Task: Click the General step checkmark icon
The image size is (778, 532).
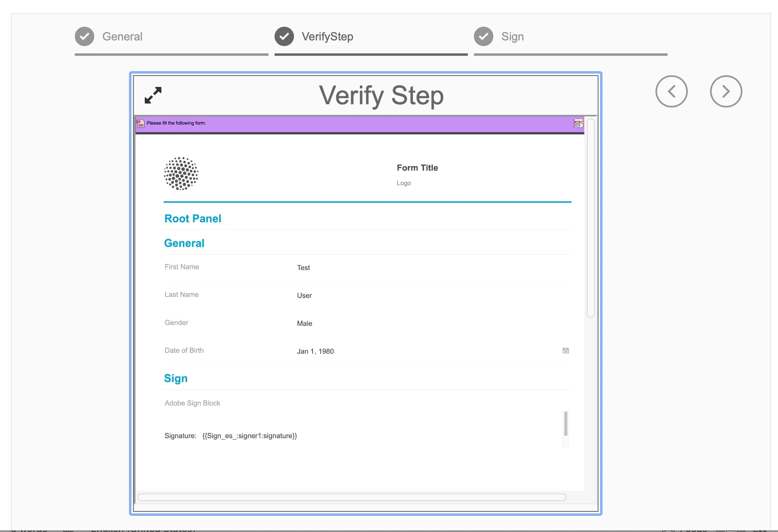Action: click(85, 37)
